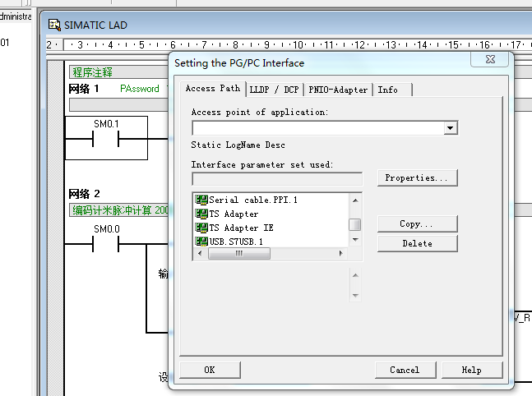Viewport: 532px width, 396px height.
Task: Confirm with the OK button
Action: (x=210, y=370)
